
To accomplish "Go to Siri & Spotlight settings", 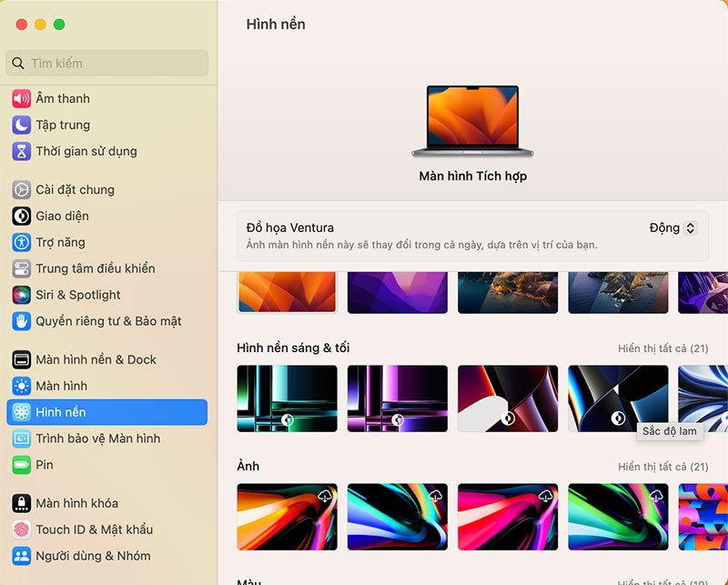I will 106,295.
